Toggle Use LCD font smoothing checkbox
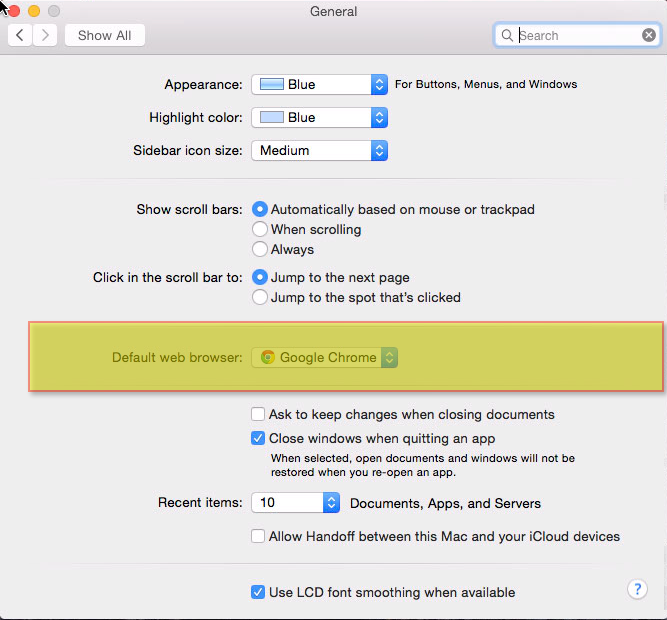The width and height of the screenshot is (667, 620). pos(258,592)
